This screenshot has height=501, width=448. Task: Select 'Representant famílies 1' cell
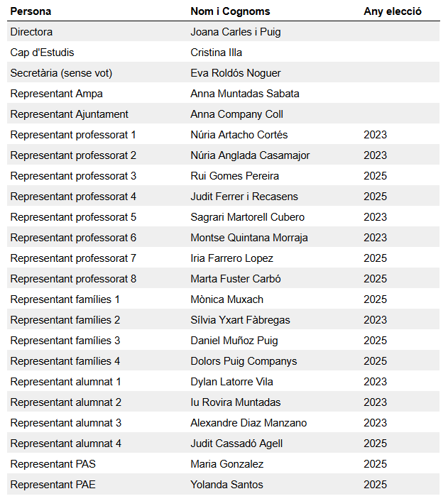pyautogui.click(x=65, y=299)
